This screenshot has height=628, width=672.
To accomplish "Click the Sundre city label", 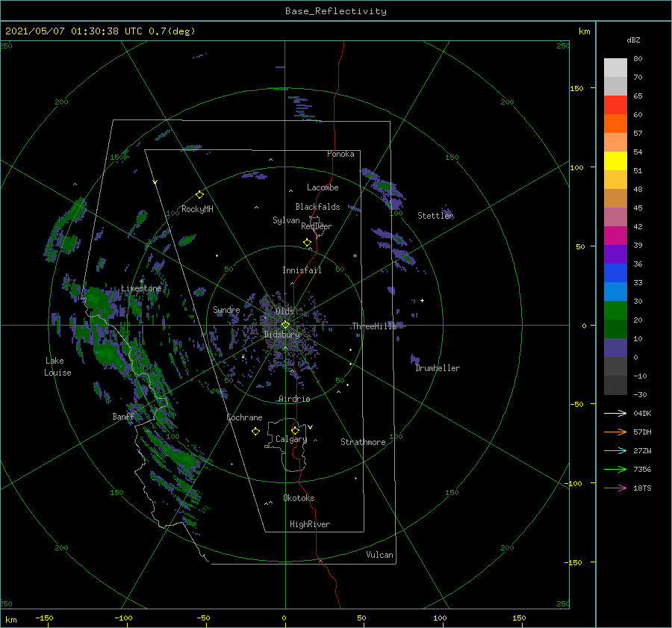I will [226, 309].
